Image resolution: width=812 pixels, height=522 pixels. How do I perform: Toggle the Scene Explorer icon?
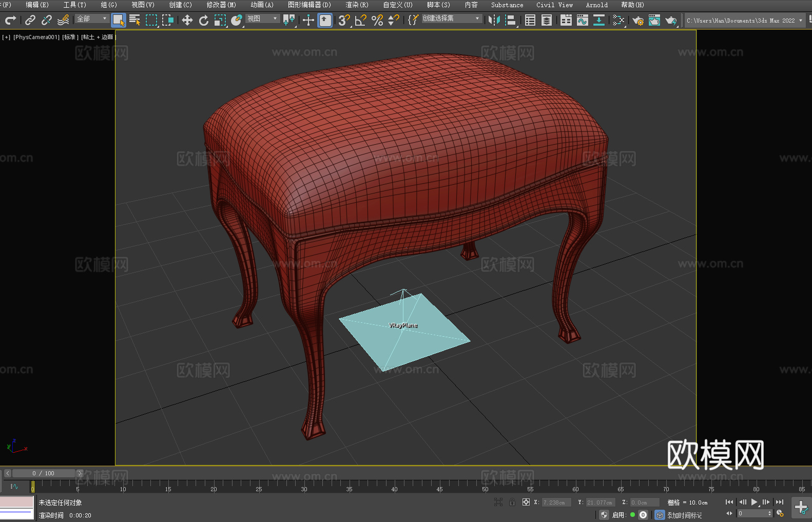pos(530,20)
